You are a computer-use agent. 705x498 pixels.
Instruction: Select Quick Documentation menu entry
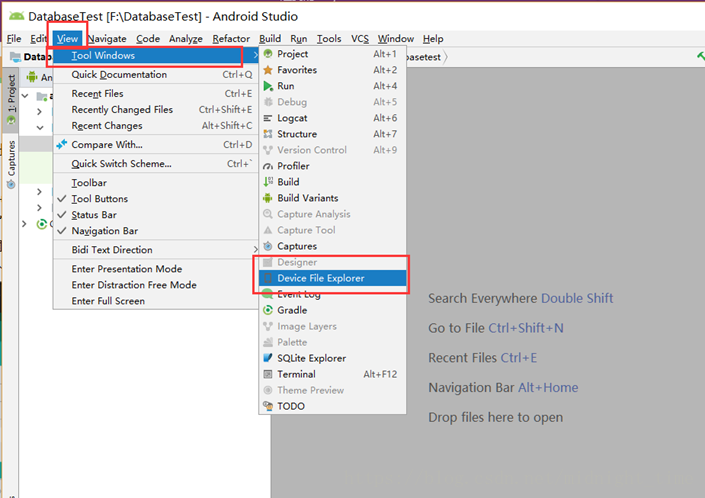(x=155, y=75)
